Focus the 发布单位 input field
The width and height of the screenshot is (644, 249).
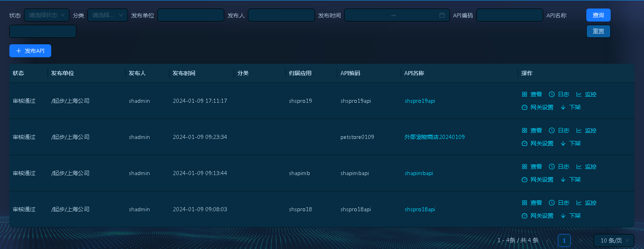point(191,15)
